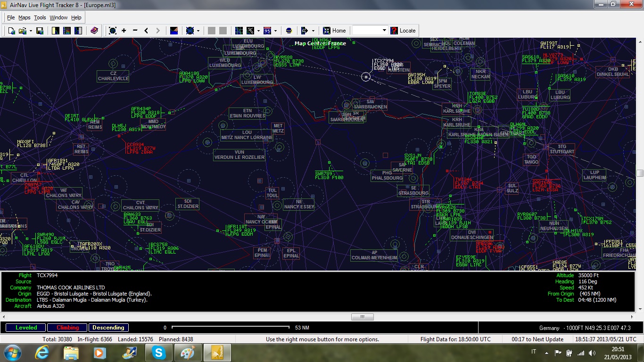Screen dimensions: 644x362
Task: Click the export arrow icon
Action: pyautogui.click(x=305, y=31)
